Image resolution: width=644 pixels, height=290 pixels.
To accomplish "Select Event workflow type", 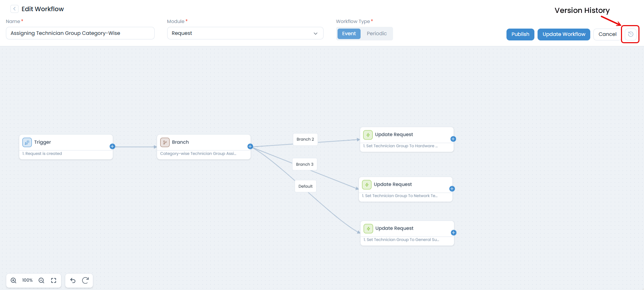I will point(349,33).
